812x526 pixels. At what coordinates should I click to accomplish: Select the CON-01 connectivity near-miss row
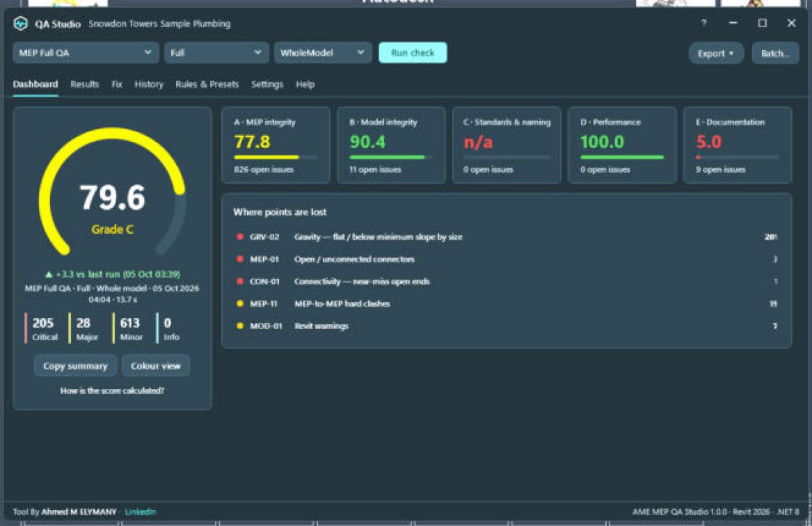click(507, 282)
